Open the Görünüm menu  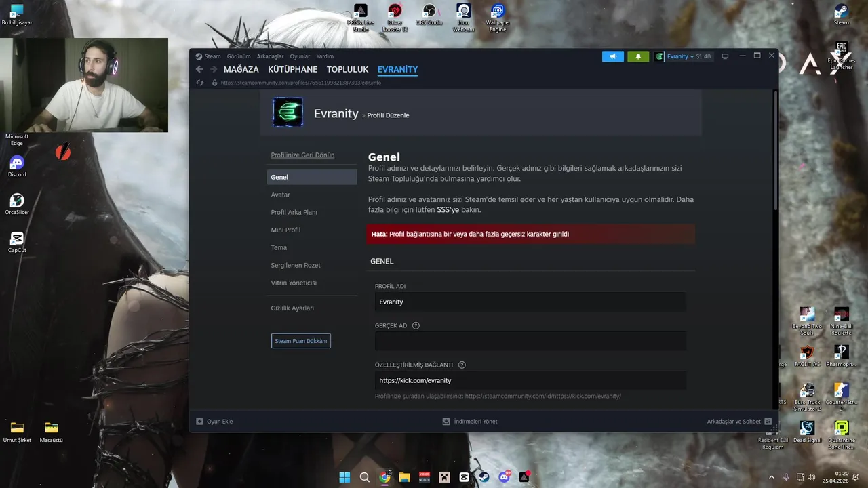(239, 56)
